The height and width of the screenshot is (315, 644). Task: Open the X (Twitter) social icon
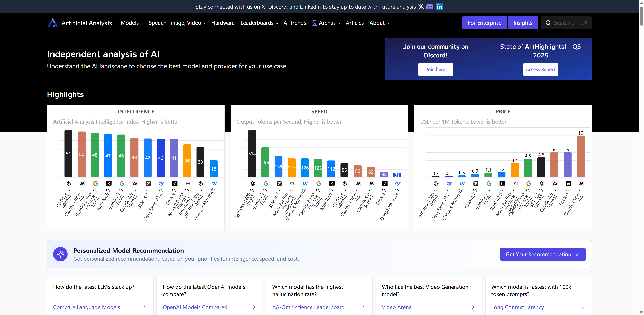point(421,7)
